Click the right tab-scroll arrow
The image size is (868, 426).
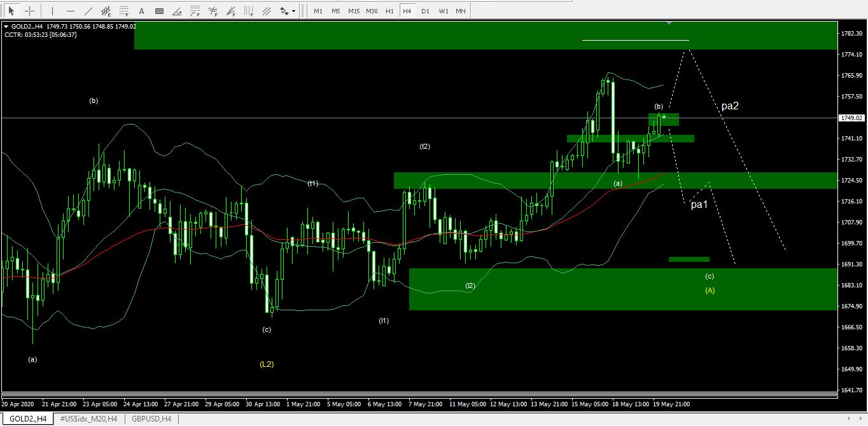pos(860,419)
